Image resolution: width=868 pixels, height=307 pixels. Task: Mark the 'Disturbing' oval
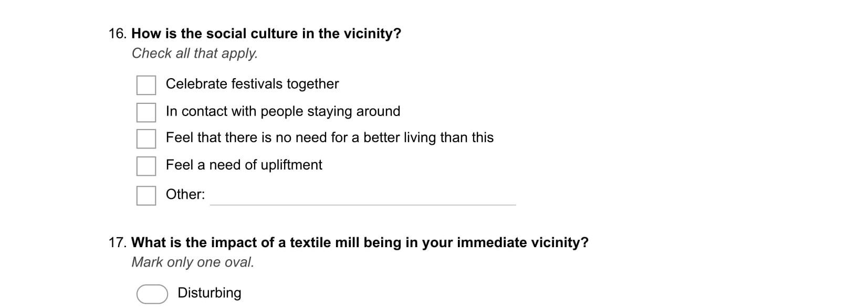point(152,294)
